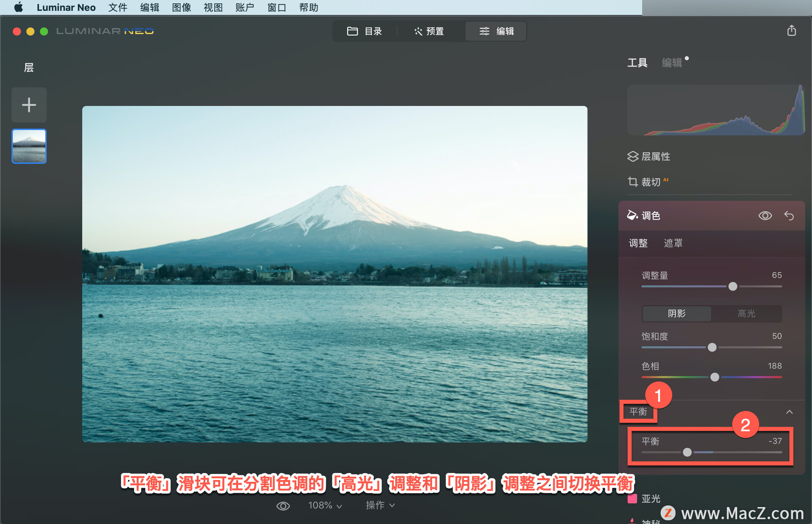Open the 108% zoom dropdown

(x=325, y=505)
